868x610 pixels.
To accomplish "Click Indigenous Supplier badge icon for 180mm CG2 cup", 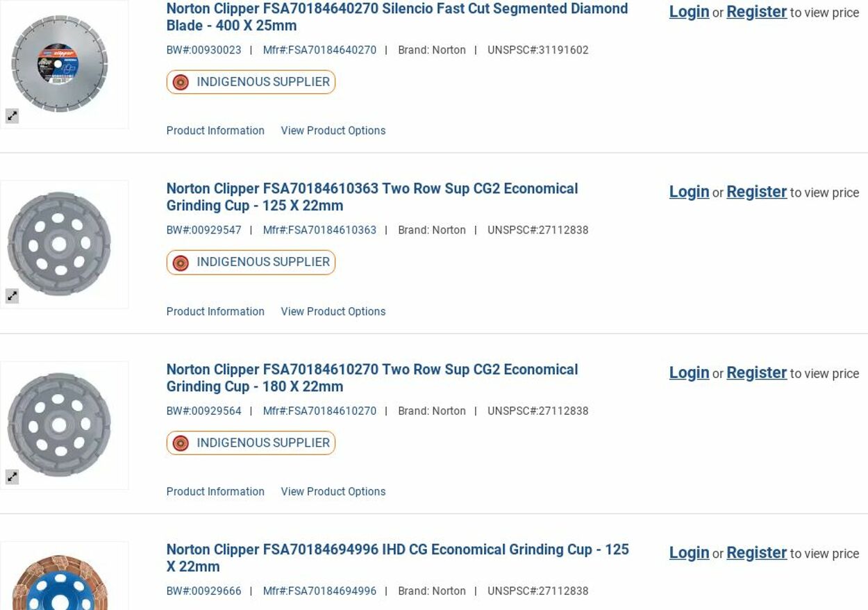I will (181, 443).
